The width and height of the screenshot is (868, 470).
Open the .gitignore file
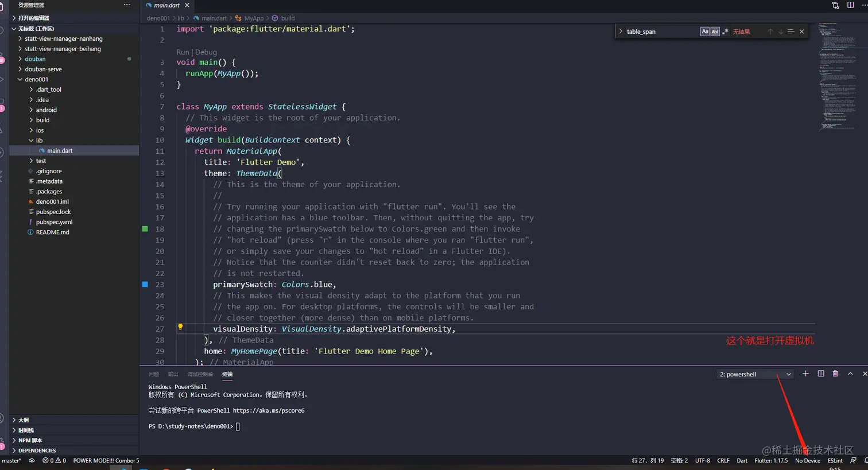74,171
